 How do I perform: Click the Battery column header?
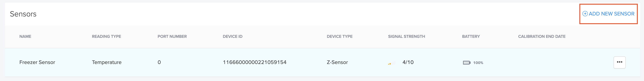click(x=471, y=36)
